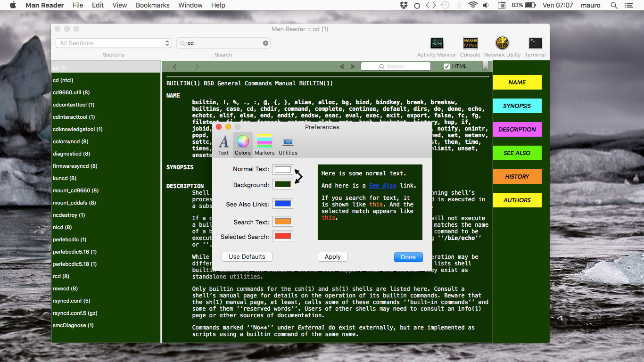This screenshot has height=362, width=644.
Task: Clear the cd search field
Action: 265,43
